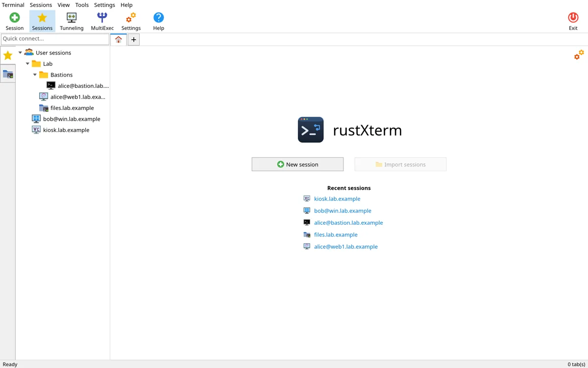This screenshot has width=588, height=368.
Task: Select the Lab folder label
Action: (48, 64)
